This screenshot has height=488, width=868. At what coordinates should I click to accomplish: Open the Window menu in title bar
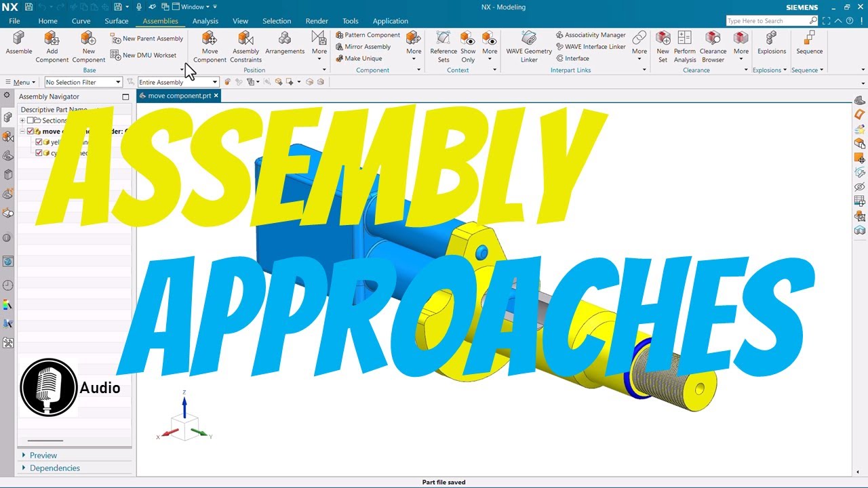coord(193,7)
